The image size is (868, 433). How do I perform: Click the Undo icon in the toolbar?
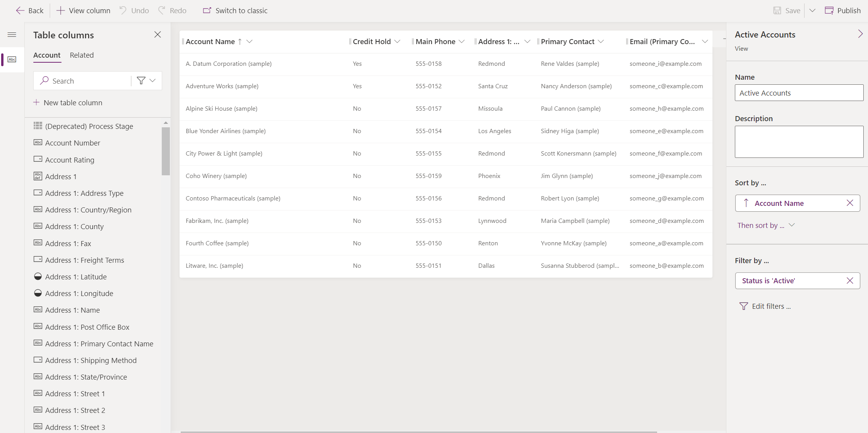pos(125,10)
